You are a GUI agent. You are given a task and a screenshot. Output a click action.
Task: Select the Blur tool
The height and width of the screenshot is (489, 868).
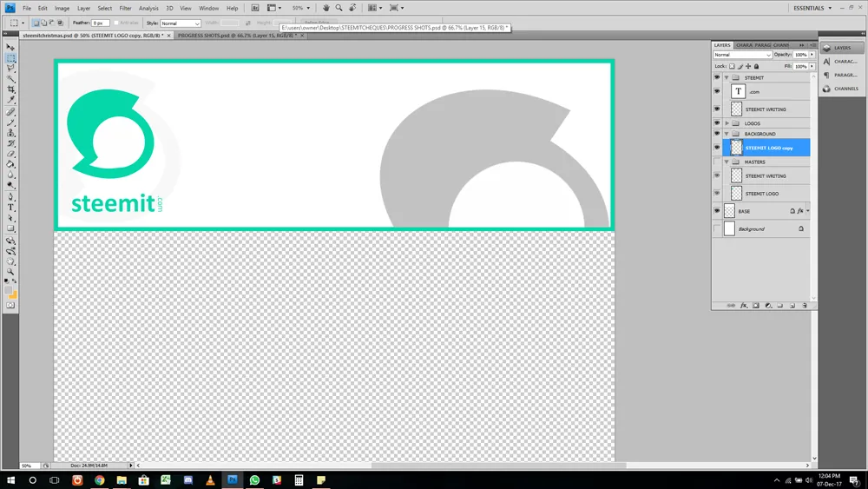point(10,175)
